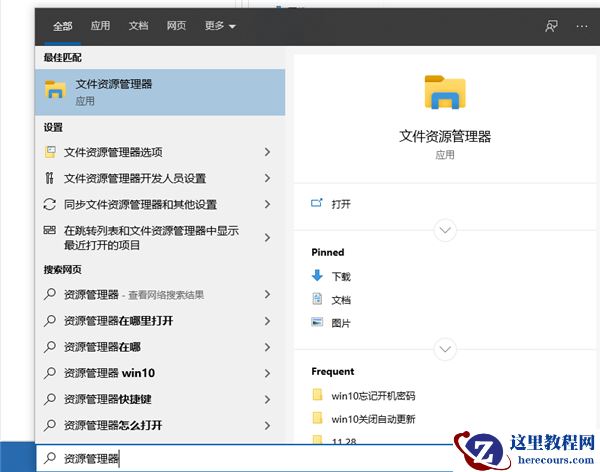Expand arrow for 资源管理器怎么打开
Viewport: 600px width, 472px height.
click(267, 425)
